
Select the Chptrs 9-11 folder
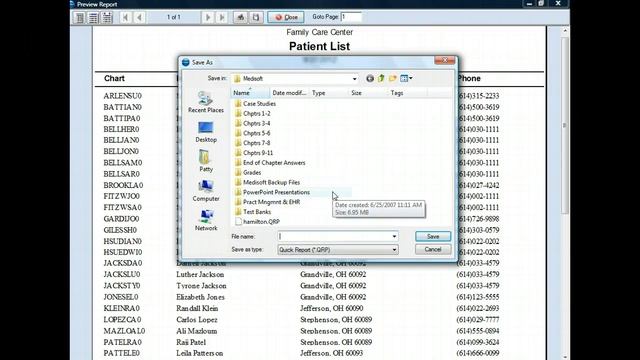(x=253, y=153)
